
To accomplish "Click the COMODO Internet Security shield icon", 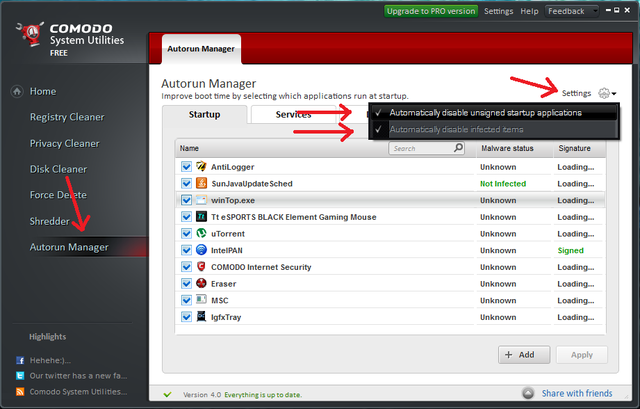I will 201,267.
